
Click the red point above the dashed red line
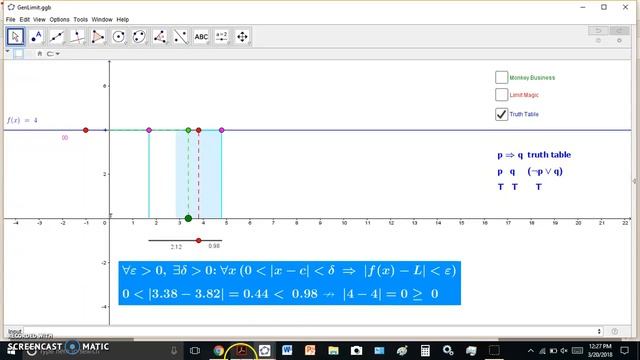point(199,130)
